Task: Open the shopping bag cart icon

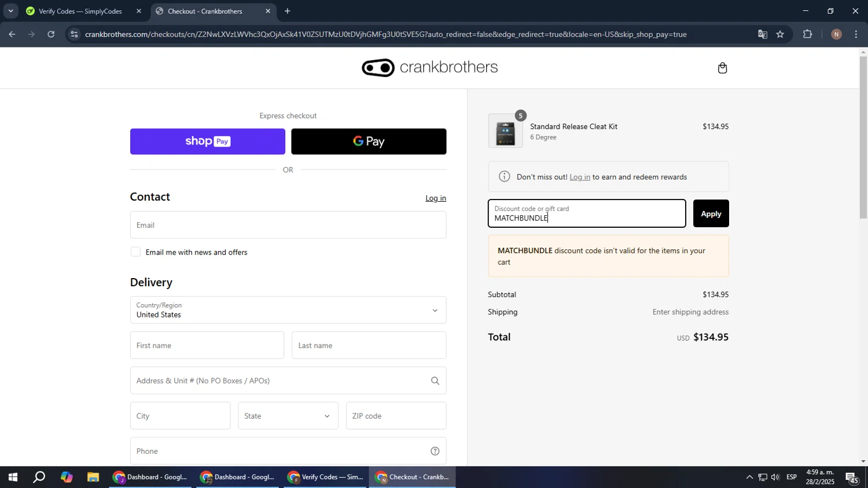Action: click(x=722, y=68)
